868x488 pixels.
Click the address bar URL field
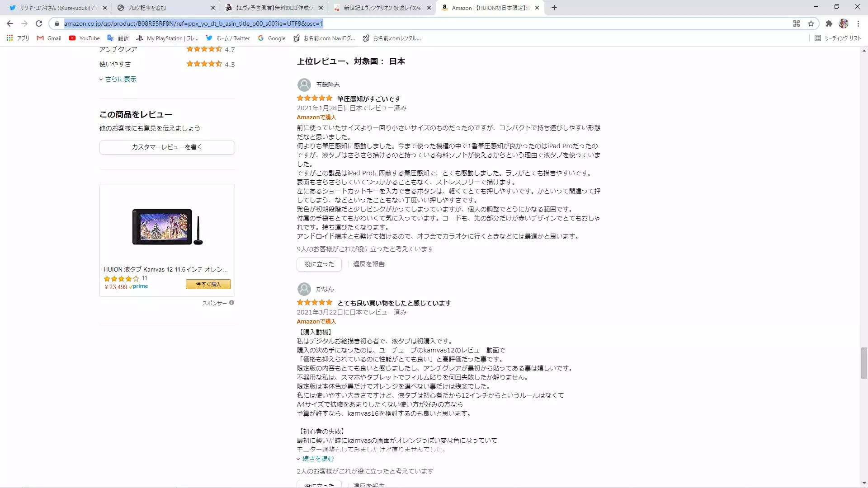(x=425, y=23)
